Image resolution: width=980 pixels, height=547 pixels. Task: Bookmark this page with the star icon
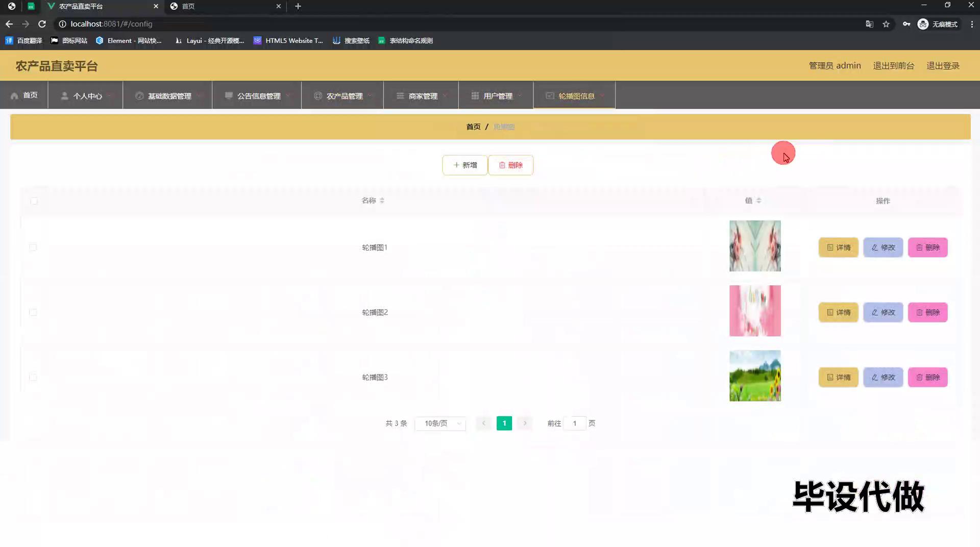tap(886, 24)
